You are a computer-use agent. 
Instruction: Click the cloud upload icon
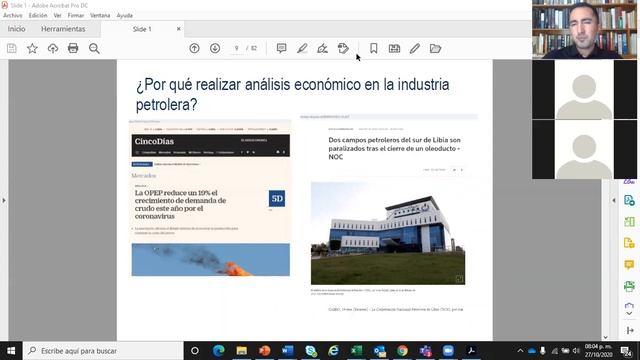point(53,49)
